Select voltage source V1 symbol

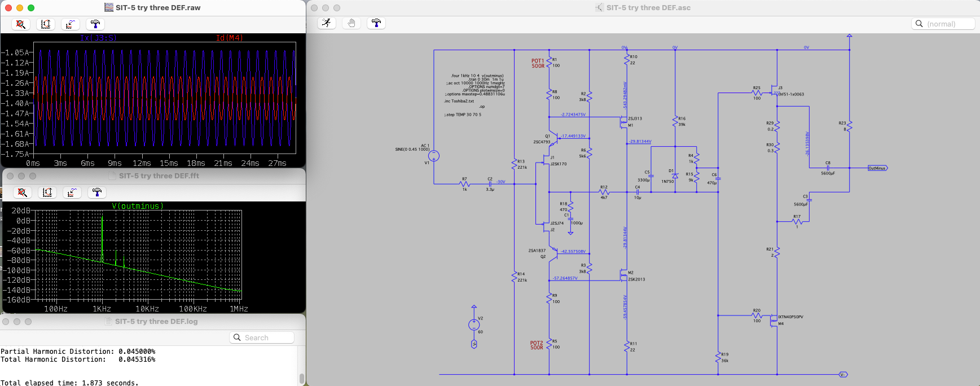[x=434, y=156]
